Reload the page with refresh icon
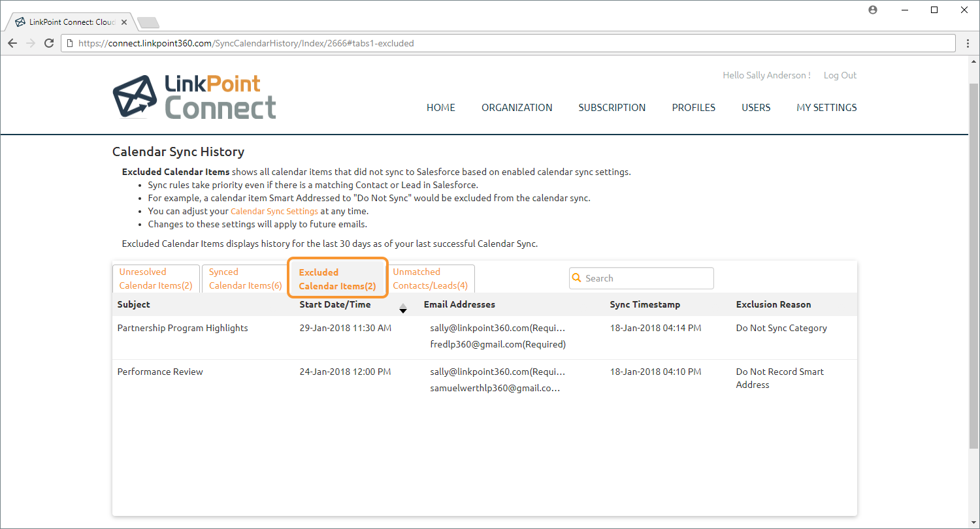Viewport: 980px width, 529px height. [48, 43]
